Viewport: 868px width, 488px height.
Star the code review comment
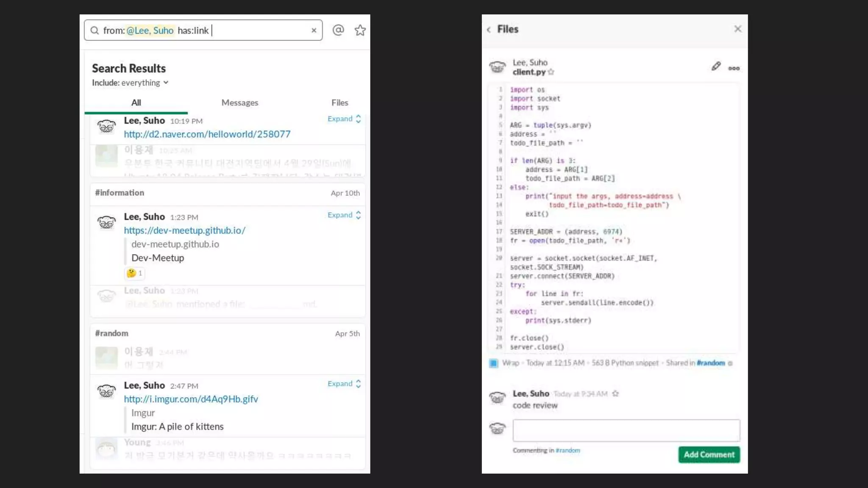(x=615, y=394)
